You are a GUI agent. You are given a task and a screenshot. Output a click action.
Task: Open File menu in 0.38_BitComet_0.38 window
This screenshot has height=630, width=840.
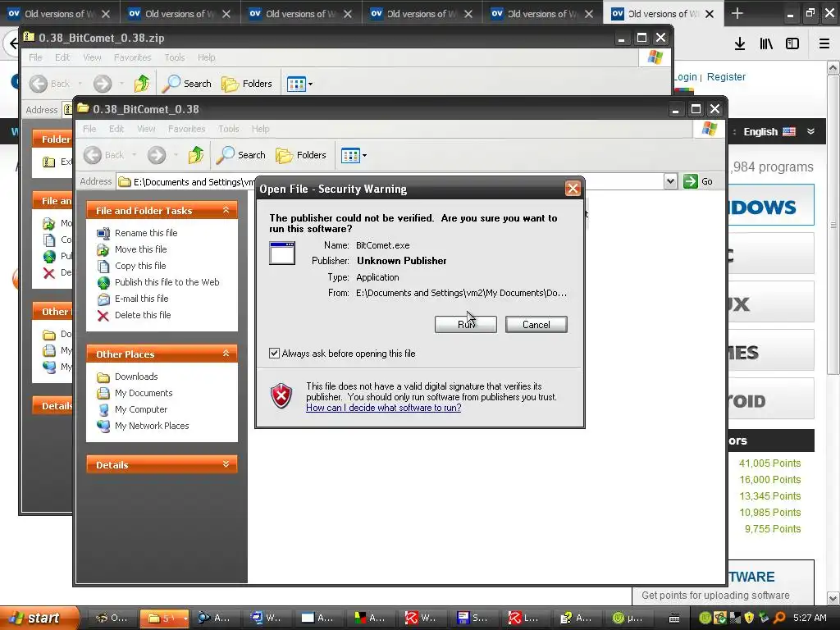(x=89, y=129)
